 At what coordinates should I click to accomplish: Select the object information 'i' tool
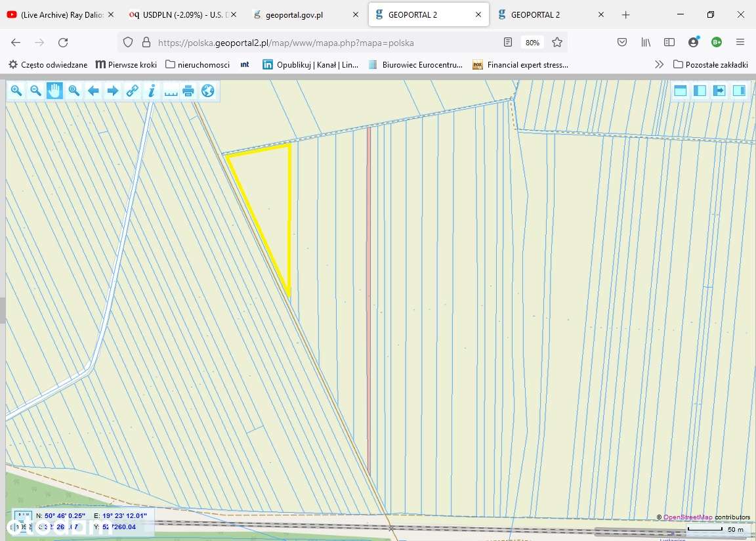point(151,91)
